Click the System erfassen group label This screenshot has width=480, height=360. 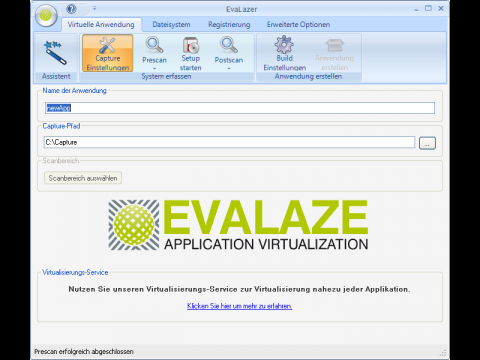click(x=166, y=76)
